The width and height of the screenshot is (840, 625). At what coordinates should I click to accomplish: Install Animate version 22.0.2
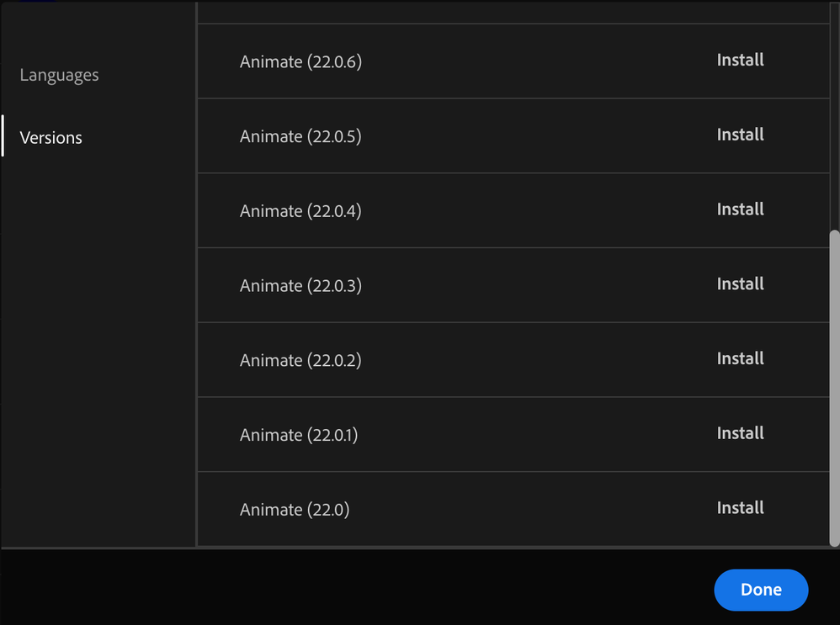[x=740, y=358]
